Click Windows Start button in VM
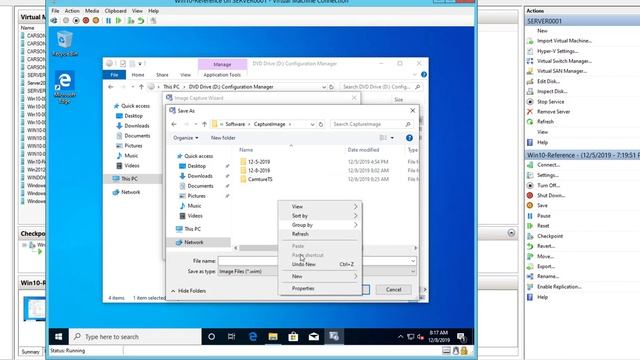This screenshot has width=640, height=360. [x=58, y=337]
